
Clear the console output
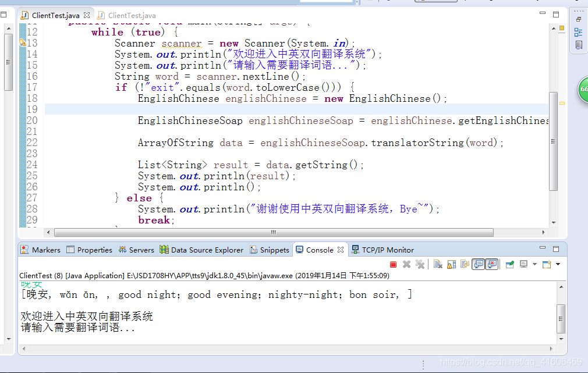pyautogui.click(x=438, y=264)
